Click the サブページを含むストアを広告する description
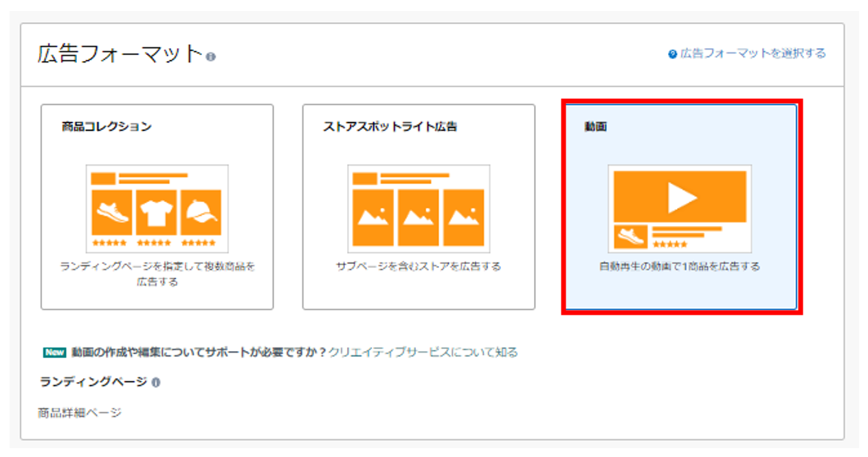This screenshot has width=868, height=457. click(419, 267)
